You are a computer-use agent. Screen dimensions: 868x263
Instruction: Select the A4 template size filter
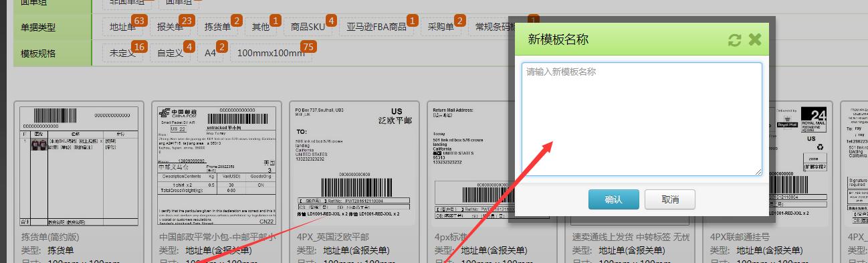point(211,53)
